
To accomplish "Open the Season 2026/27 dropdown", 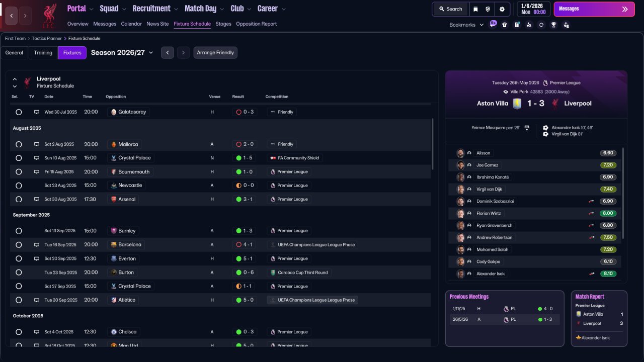I will (122, 53).
